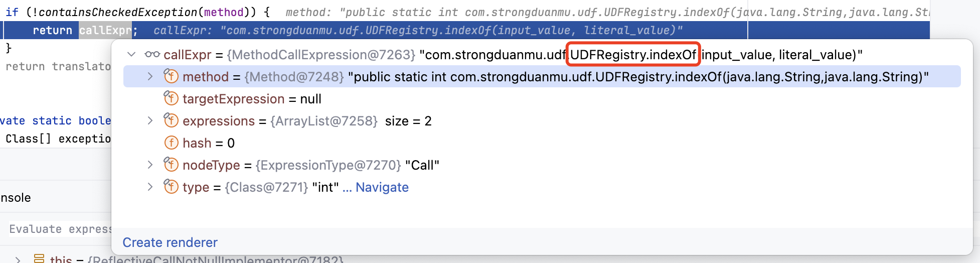Image resolution: width=980 pixels, height=263 pixels.
Task: Click the method field icon
Action: [x=171, y=76]
